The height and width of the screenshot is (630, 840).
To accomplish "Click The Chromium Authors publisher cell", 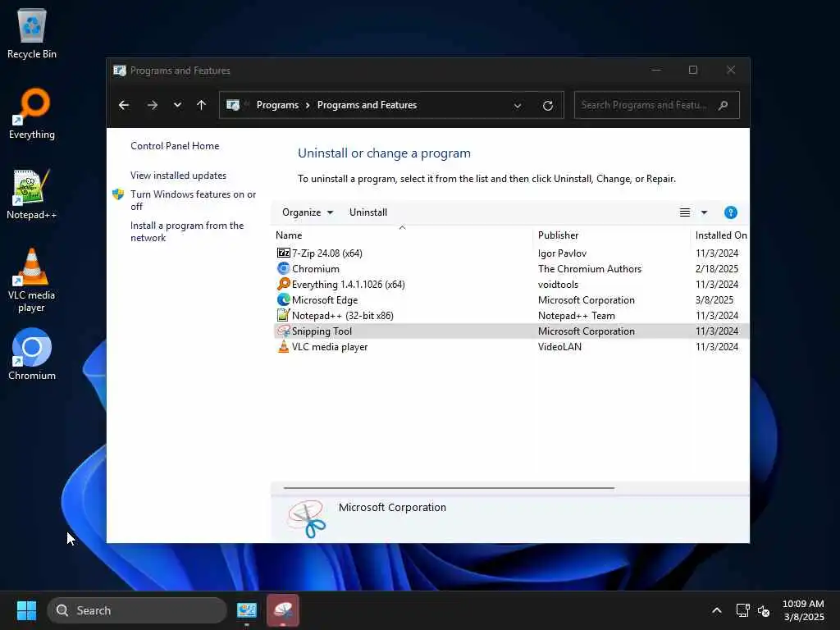I will [590, 268].
